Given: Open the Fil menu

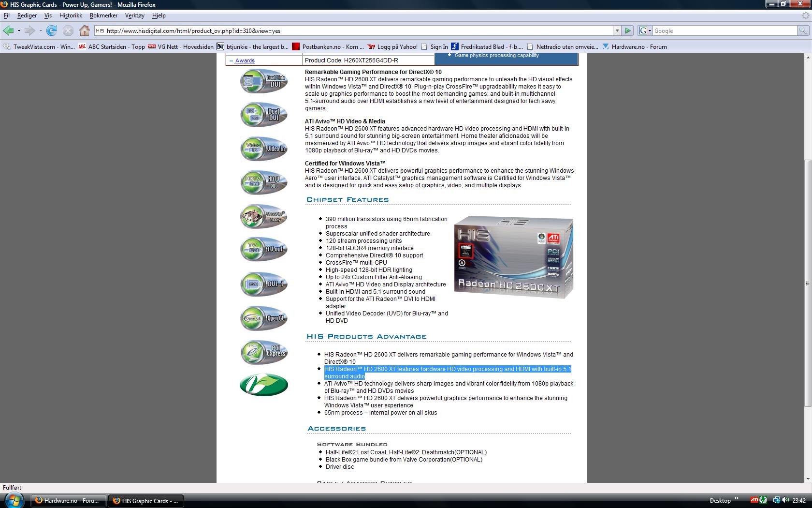Looking at the screenshot, I should click(x=7, y=15).
